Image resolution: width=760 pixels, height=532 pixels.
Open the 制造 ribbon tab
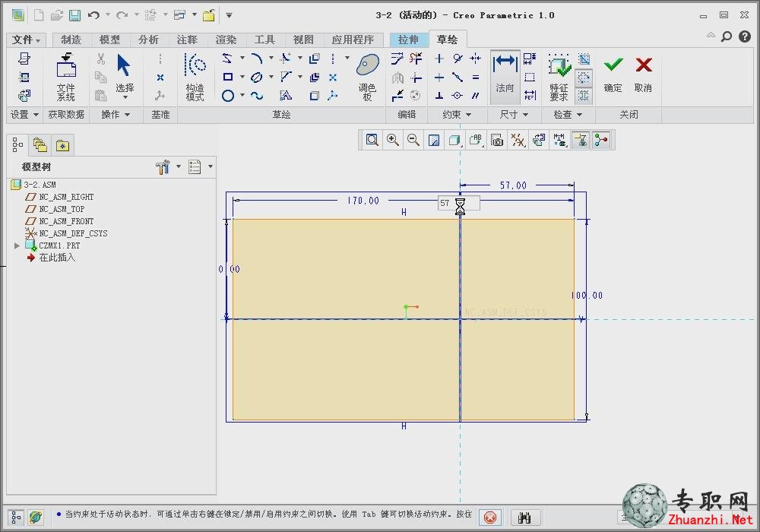tap(71, 40)
